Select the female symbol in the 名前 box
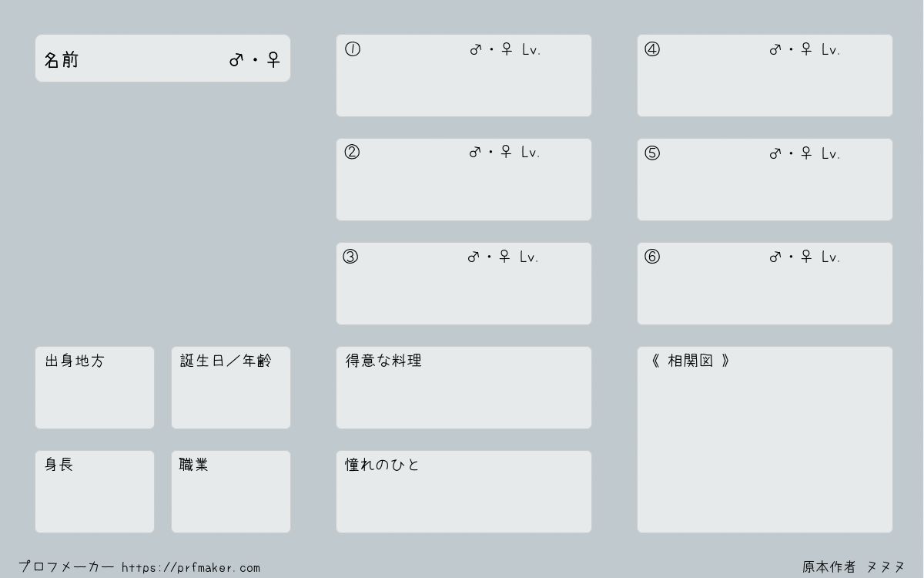Viewport: 924px width, 578px height. coord(273,60)
